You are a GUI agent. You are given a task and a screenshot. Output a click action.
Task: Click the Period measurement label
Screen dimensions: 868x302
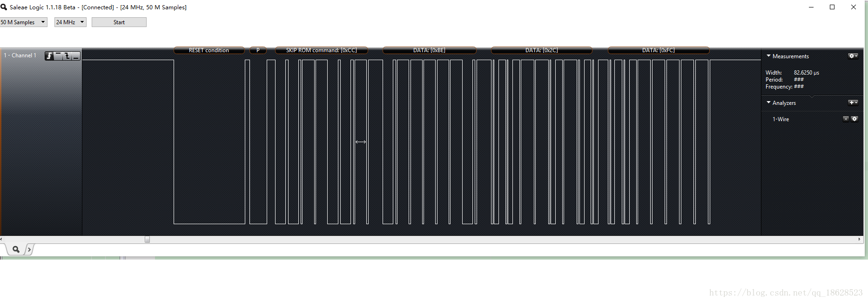(774, 80)
